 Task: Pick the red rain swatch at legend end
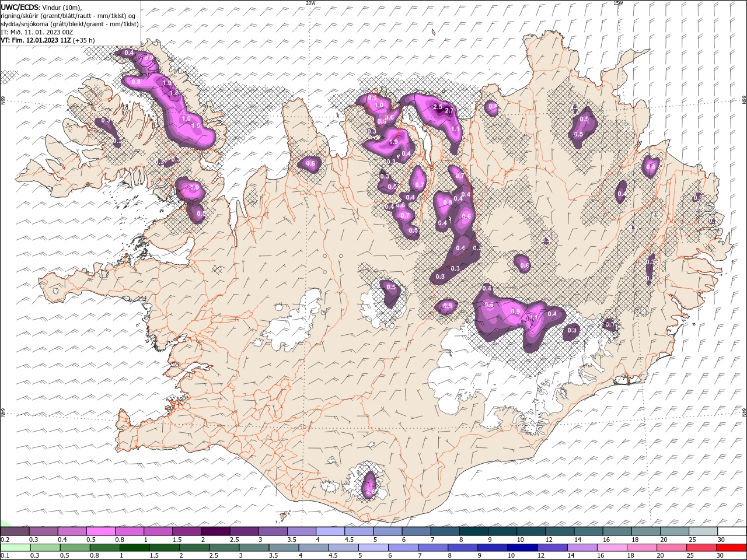(731, 548)
